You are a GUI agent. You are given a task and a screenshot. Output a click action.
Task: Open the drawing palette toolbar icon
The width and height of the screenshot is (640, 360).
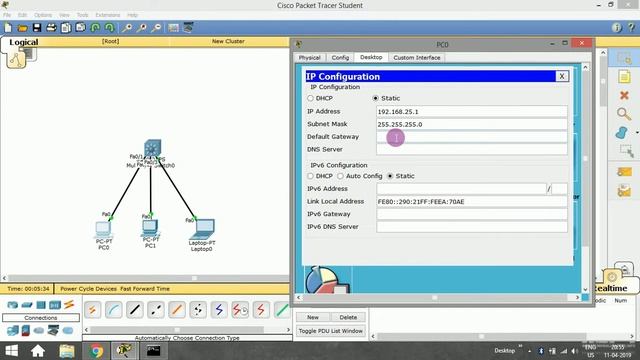pos(173,28)
